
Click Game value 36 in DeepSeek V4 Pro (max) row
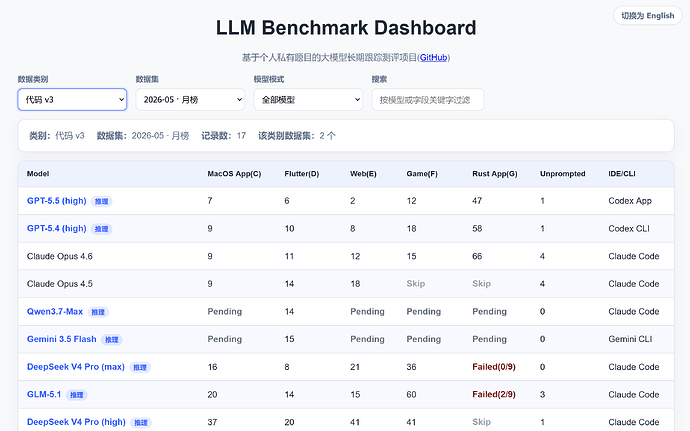[x=411, y=367]
